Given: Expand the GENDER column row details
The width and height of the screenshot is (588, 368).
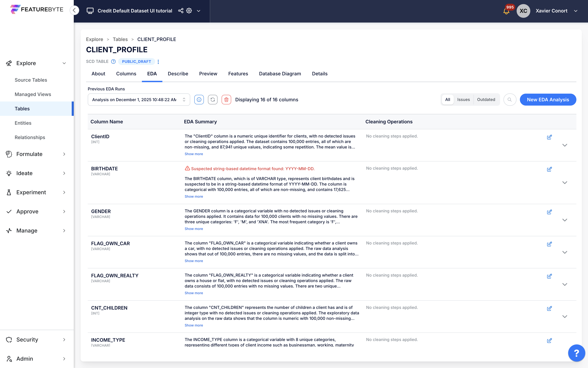Looking at the screenshot, I should tap(565, 220).
